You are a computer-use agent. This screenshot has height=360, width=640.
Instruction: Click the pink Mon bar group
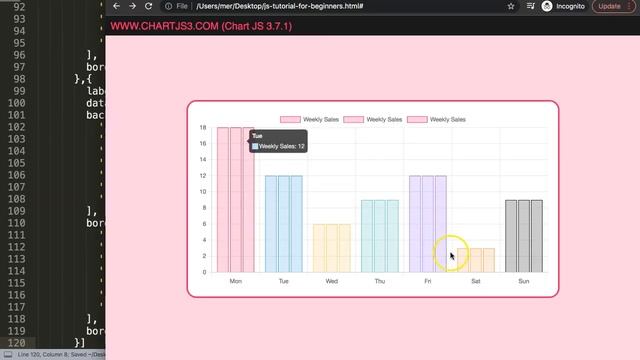pos(236,200)
